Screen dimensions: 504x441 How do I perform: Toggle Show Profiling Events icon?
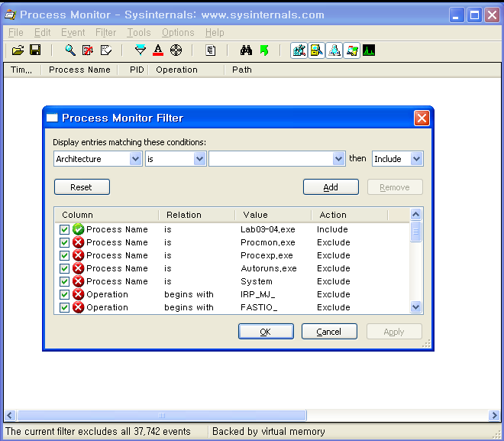(x=369, y=50)
